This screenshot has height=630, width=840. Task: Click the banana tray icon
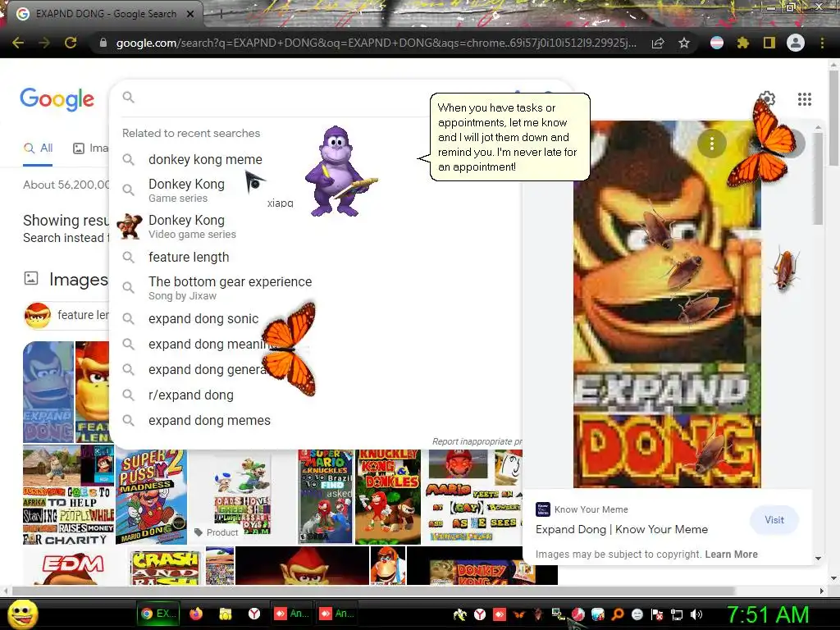click(x=459, y=614)
